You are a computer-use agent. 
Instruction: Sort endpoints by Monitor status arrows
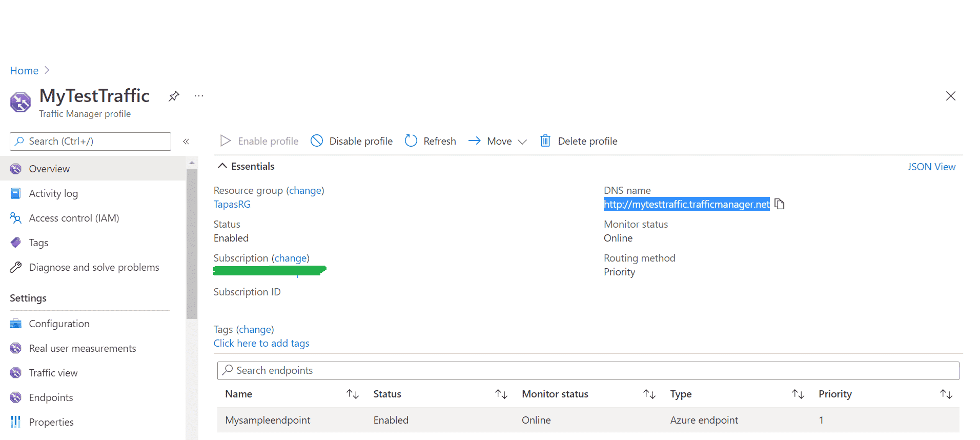tap(649, 394)
